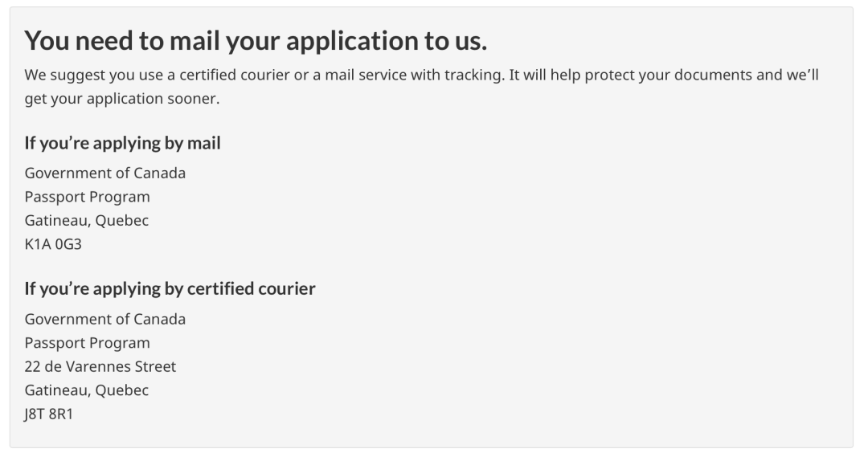Click the word 'mail' in the main heading
Image resolution: width=868 pixels, height=461 pixels.
pyautogui.click(x=194, y=41)
